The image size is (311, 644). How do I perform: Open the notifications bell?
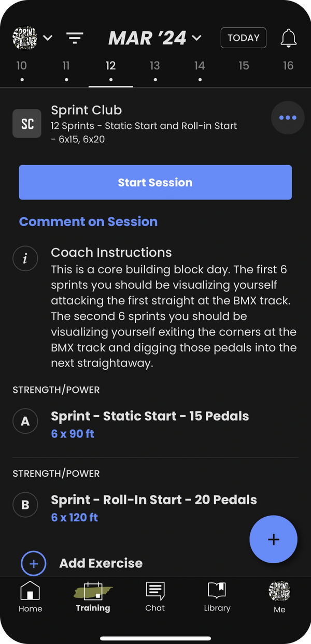coord(289,38)
